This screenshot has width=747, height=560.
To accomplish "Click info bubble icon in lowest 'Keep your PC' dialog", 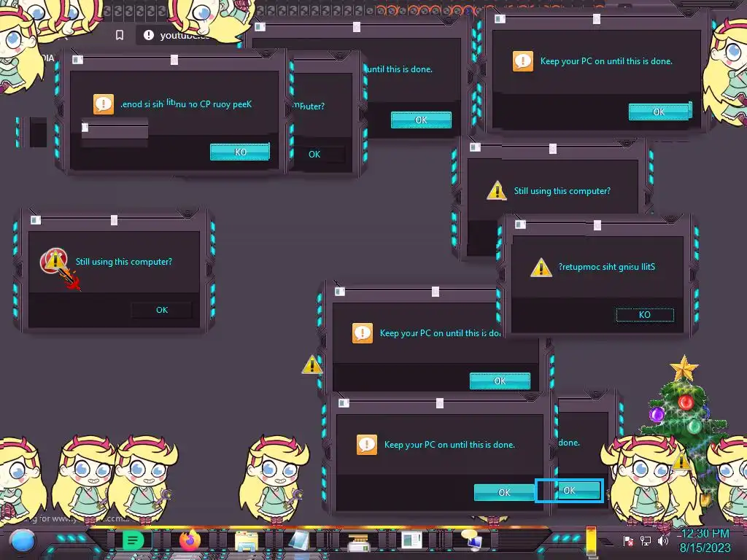I will tap(367, 444).
